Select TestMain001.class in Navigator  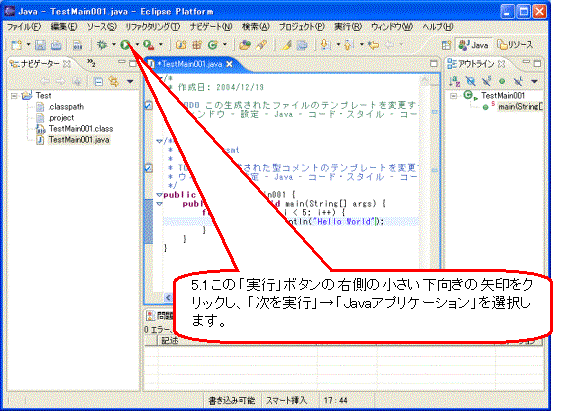(x=81, y=129)
